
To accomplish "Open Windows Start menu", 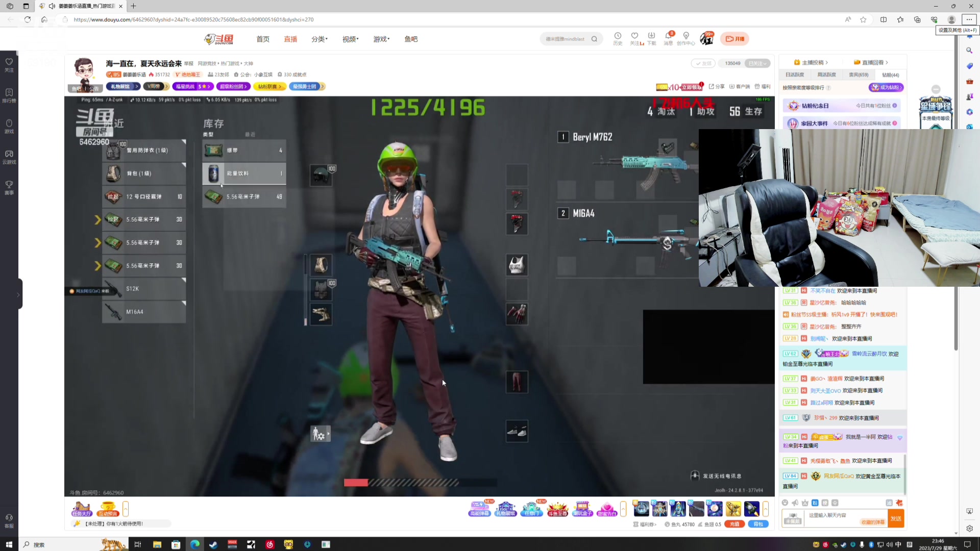I will 9,544.
